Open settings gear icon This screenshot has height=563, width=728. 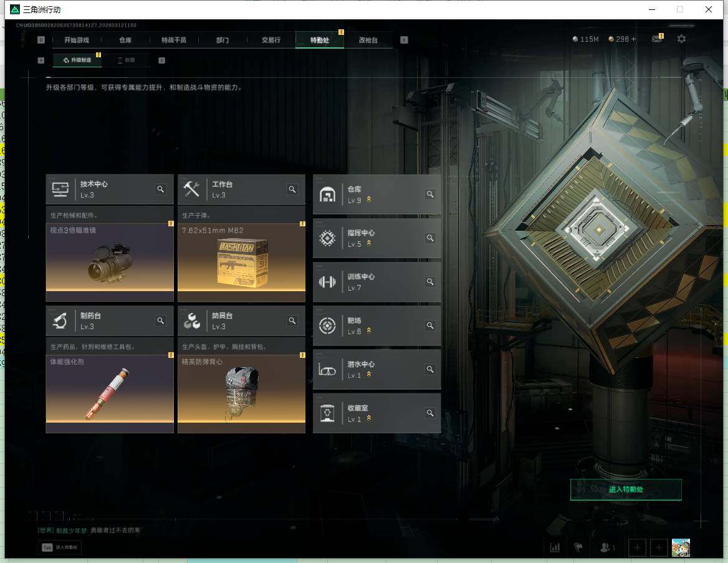click(681, 39)
